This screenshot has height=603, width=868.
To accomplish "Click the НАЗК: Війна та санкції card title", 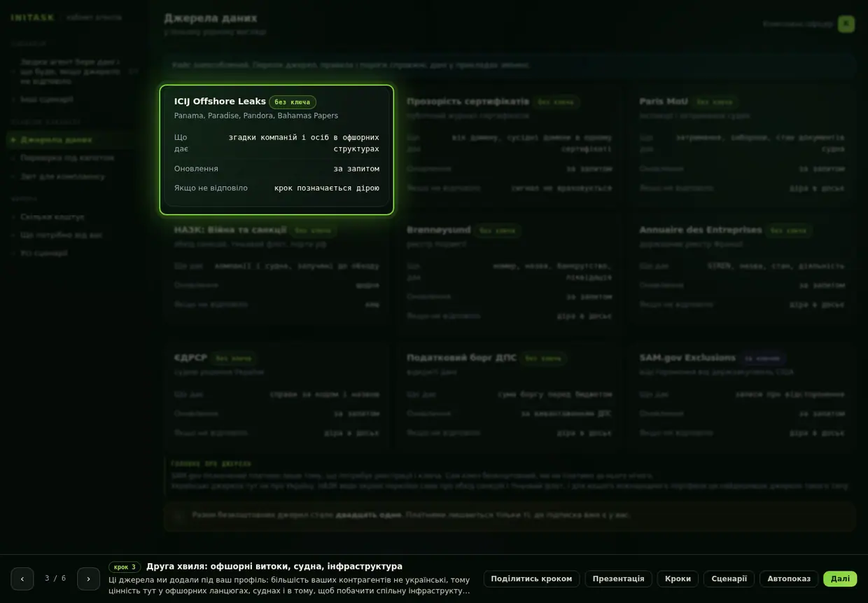I will click(230, 230).
